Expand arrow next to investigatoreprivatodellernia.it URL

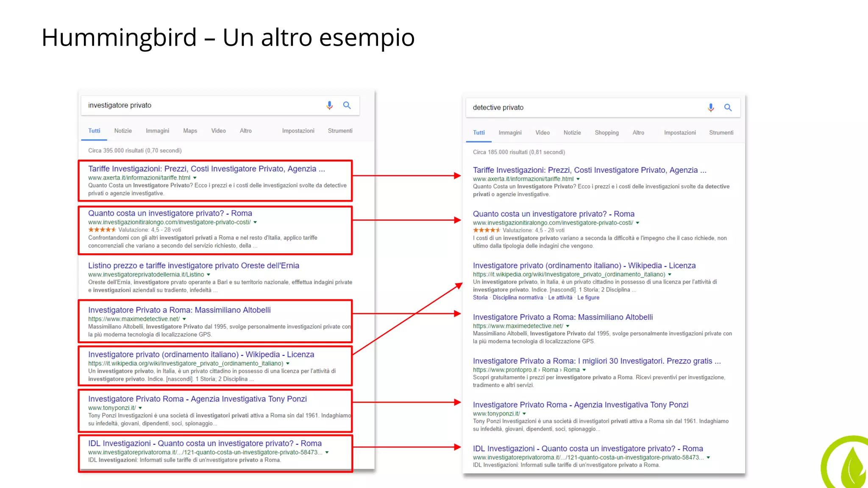click(209, 275)
